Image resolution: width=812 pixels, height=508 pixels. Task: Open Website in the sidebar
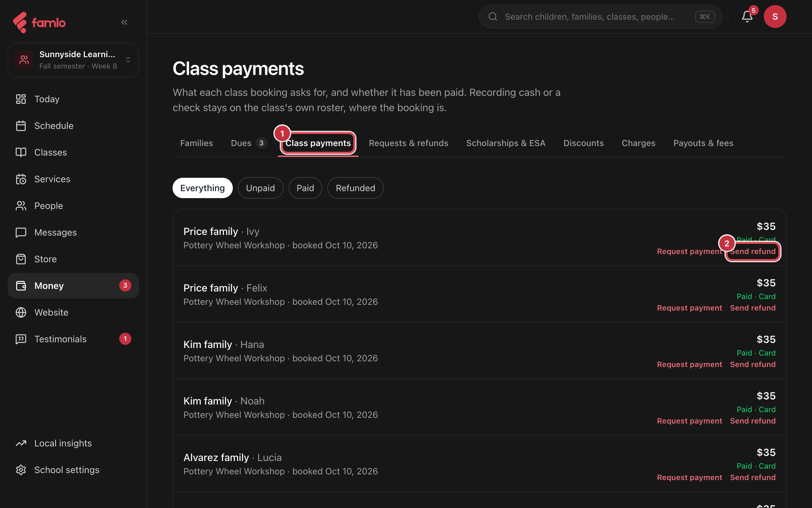pyautogui.click(x=73, y=312)
